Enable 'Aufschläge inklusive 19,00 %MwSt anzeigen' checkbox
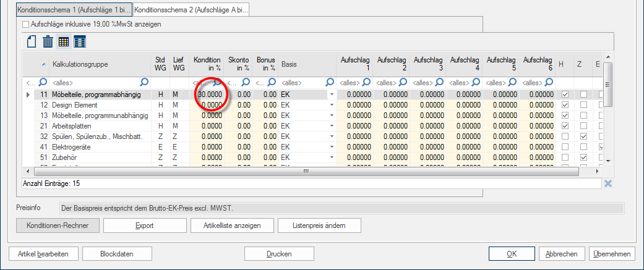 [25, 24]
